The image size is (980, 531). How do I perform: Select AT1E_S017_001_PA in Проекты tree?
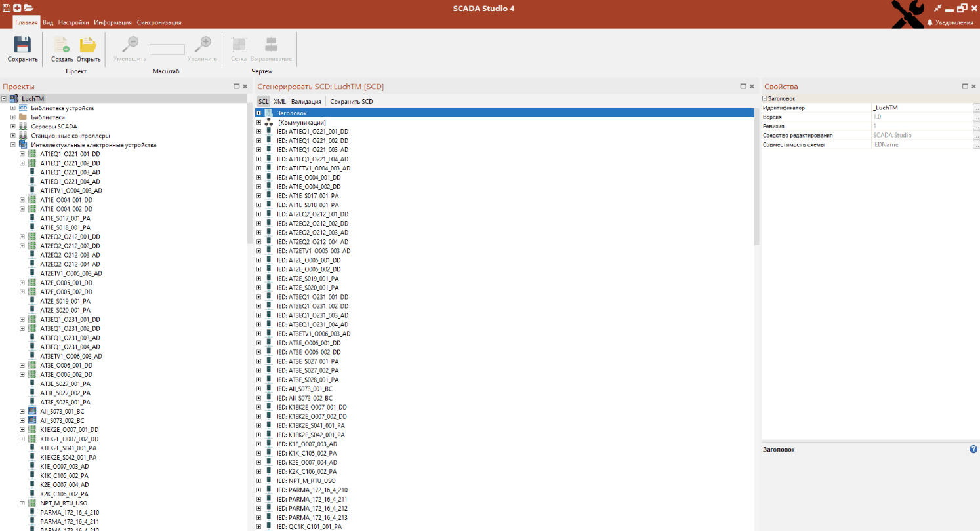66,218
